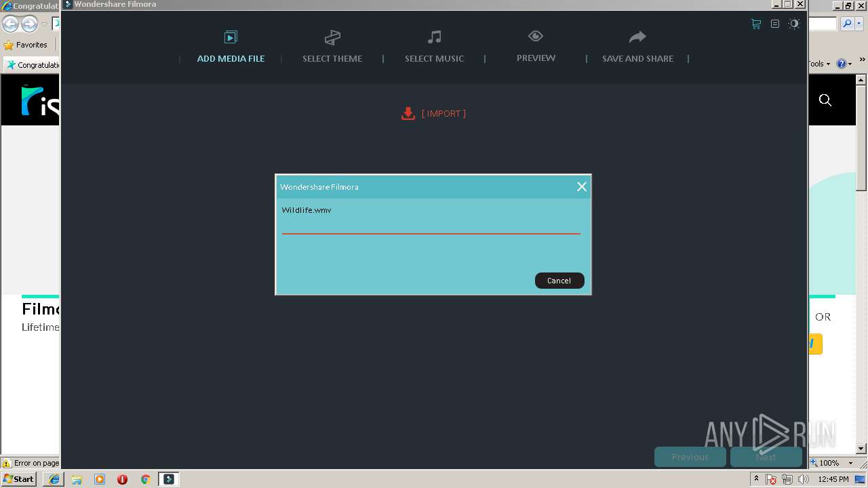This screenshot has width=868, height=488.
Task: Open the Opera taskbar icon
Action: (x=122, y=479)
